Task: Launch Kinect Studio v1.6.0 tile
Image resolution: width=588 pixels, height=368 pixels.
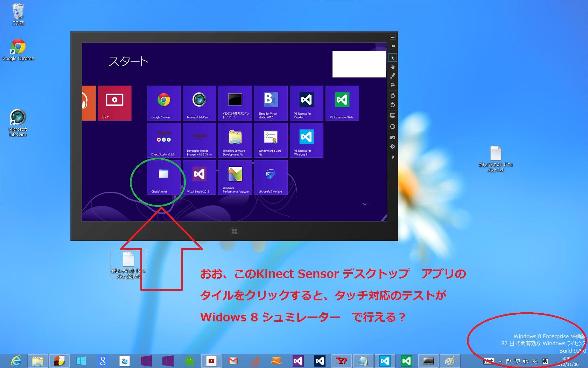Action: [164, 140]
